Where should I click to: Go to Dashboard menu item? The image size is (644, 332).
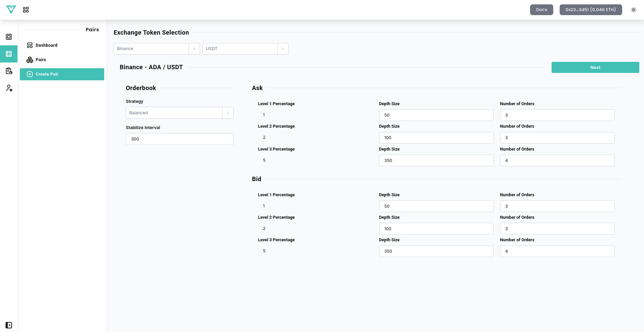click(x=46, y=45)
